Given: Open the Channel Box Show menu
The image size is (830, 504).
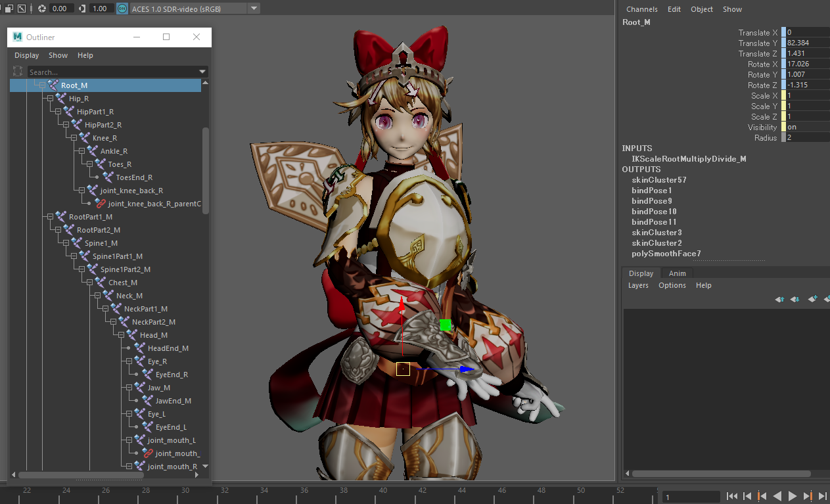Looking at the screenshot, I should (732, 9).
